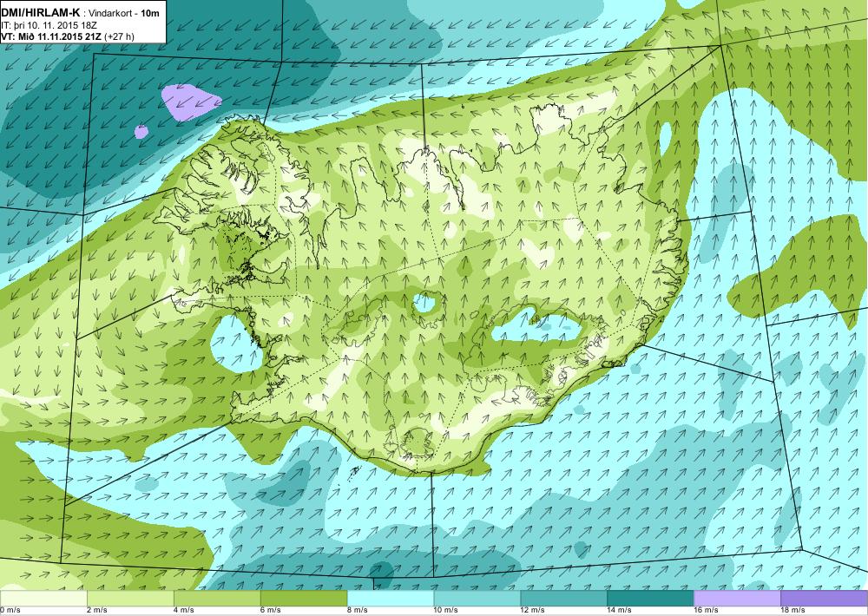The image size is (868, 616).
Task: Click the legend swatch between 10 and 12 m/s
Action: coord(477,599)
